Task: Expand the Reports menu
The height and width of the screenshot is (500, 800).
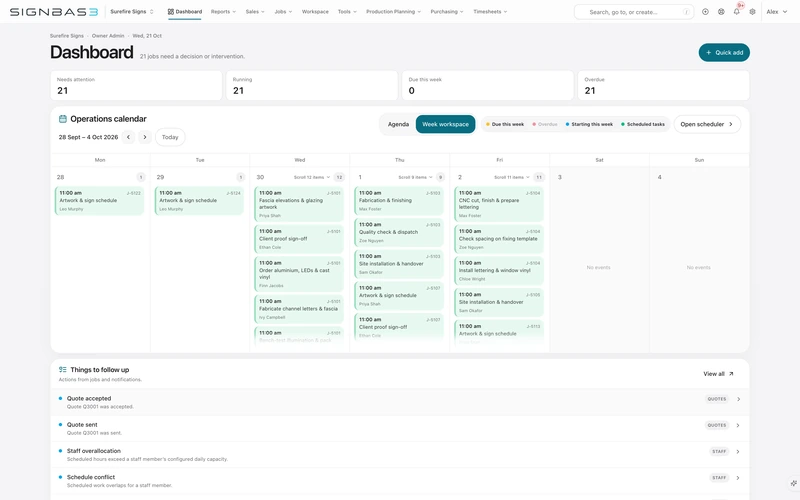Action: [223, 12]
